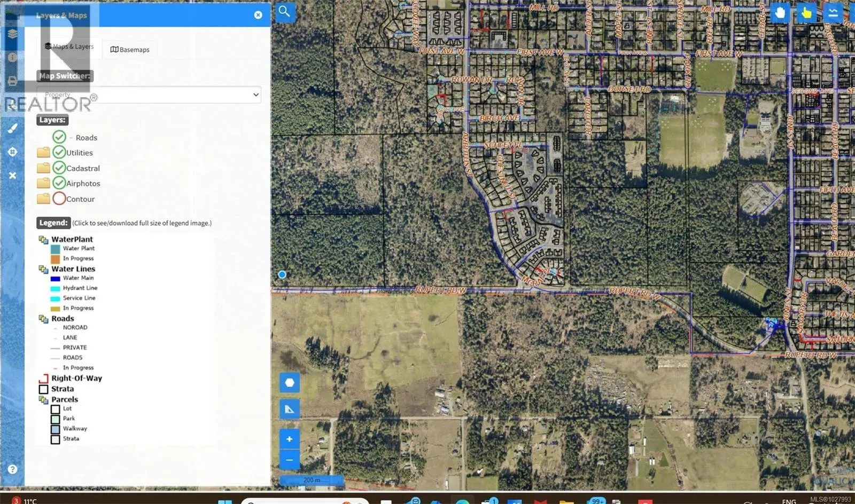855x504 pixels.
Task: Select the yellow pointer identify tool
Action: (x=806, y=12)
